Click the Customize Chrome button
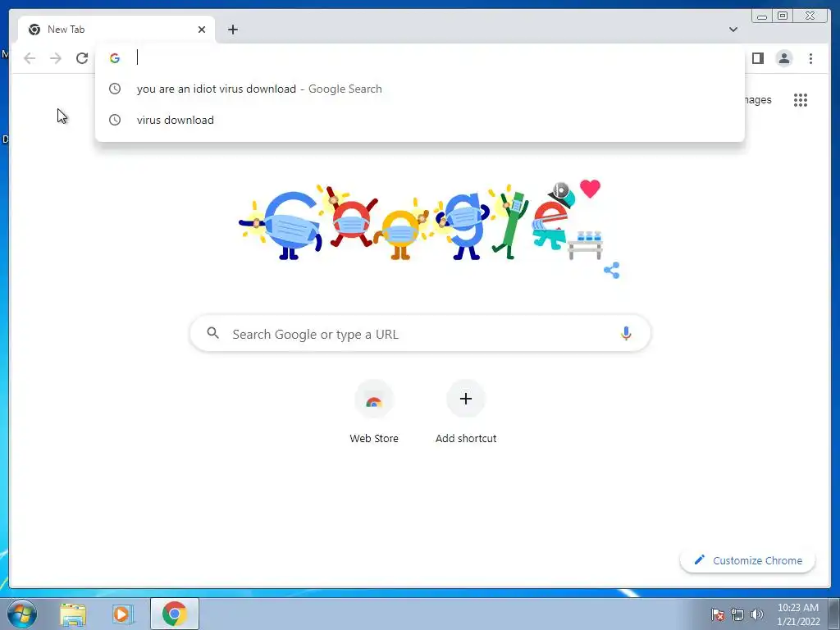 coord(747,560)
